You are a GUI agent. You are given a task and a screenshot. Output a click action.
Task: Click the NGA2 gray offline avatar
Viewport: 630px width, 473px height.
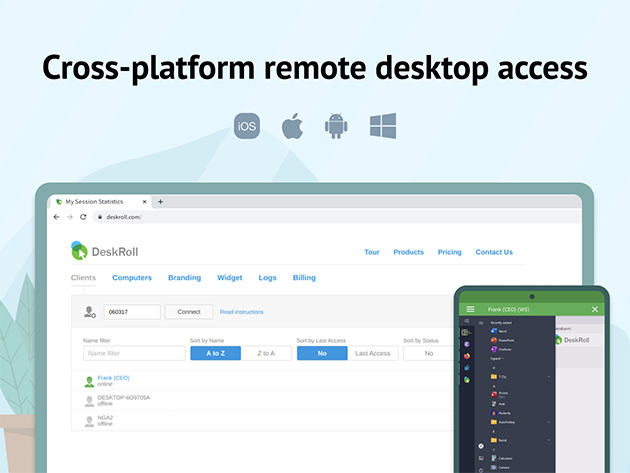pos(89,421)
